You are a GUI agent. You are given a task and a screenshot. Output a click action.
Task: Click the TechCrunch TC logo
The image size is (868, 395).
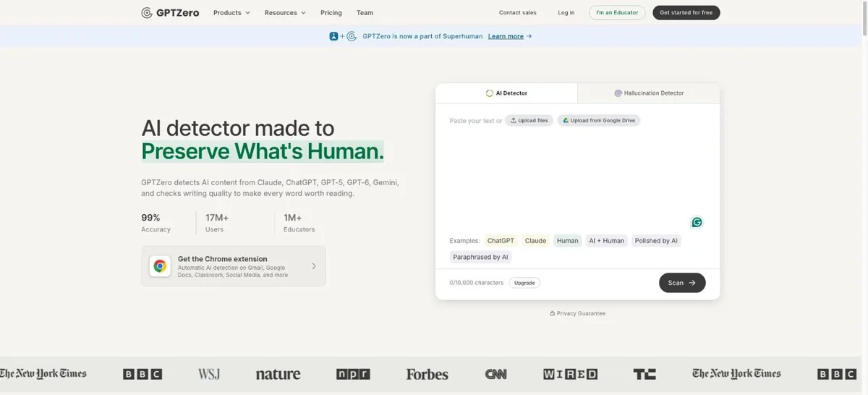[x=644, y=374]
